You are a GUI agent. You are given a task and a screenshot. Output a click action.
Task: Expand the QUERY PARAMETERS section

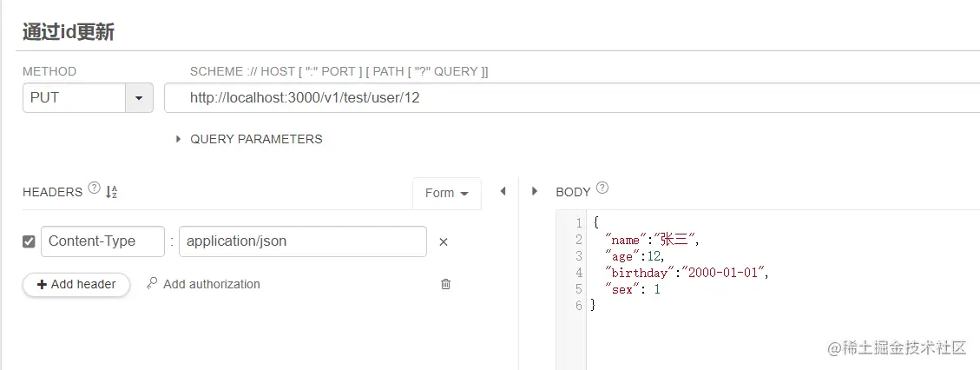coord(179,139)
